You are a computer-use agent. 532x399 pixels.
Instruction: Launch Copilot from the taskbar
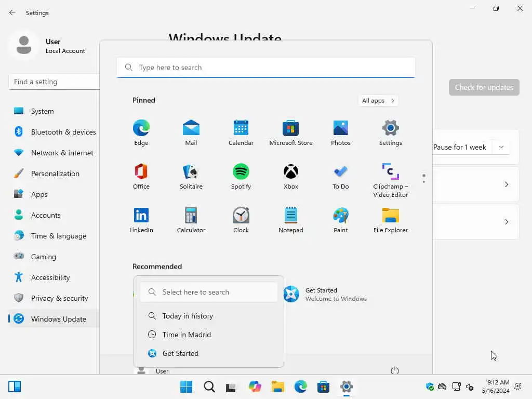(x=255, y=387)
